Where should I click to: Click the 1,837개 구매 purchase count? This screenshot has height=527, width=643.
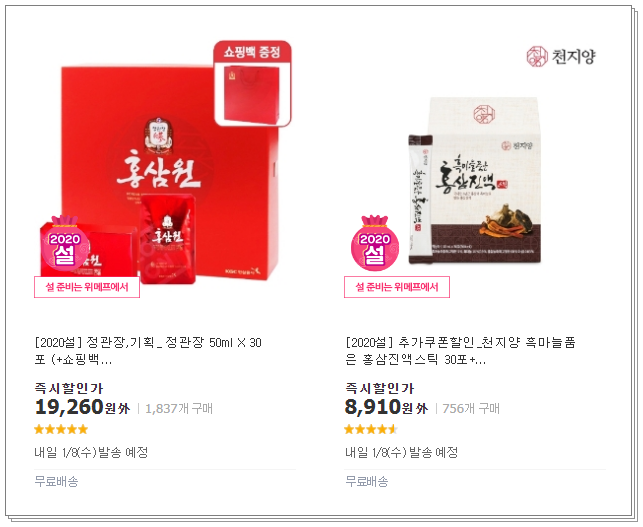pyautogui.click(x=179, y=408)
